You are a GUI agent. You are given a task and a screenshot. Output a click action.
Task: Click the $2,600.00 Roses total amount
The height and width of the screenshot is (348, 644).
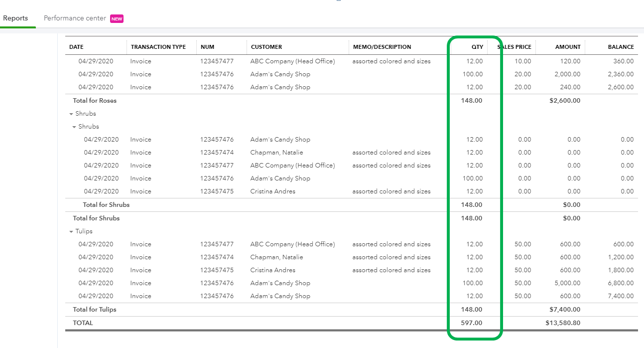(x=565, y=101)
